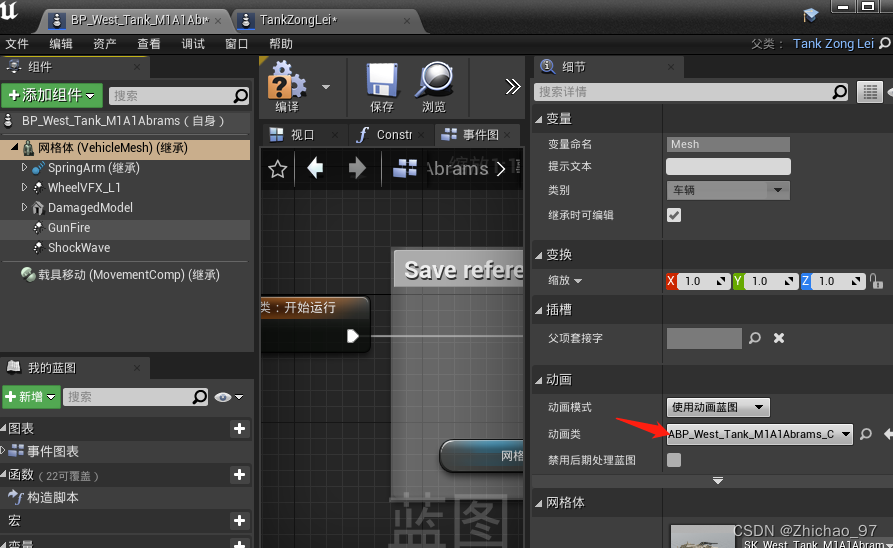The image size is (893, 548).
Task: Add new function with 函数 plus button
Action: pyautogui.click(x=239, y=475)
